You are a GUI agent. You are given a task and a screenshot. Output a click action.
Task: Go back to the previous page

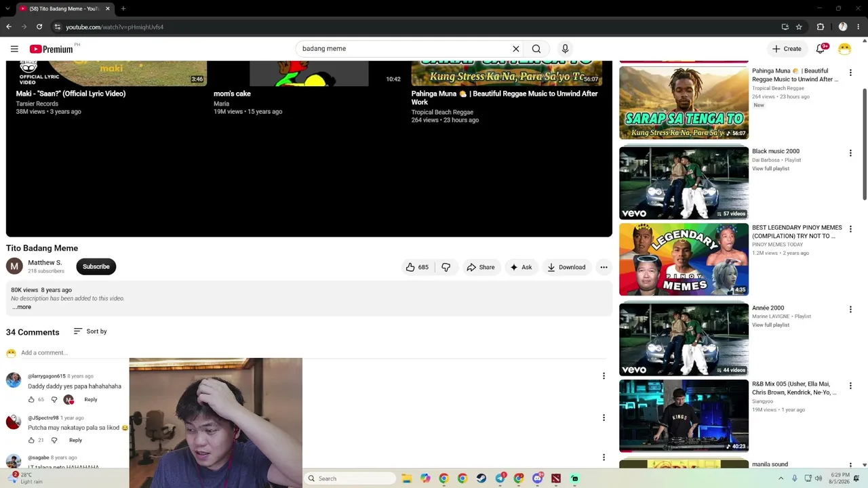9,27
